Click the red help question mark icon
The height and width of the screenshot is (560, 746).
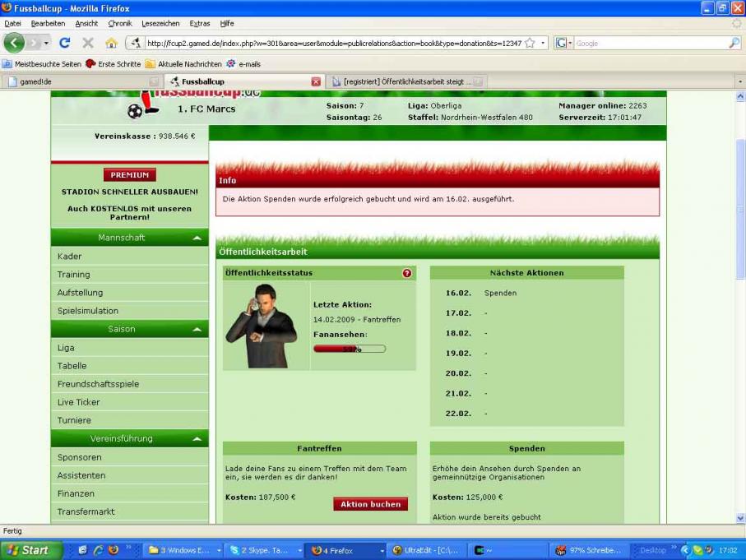(406, 273)
